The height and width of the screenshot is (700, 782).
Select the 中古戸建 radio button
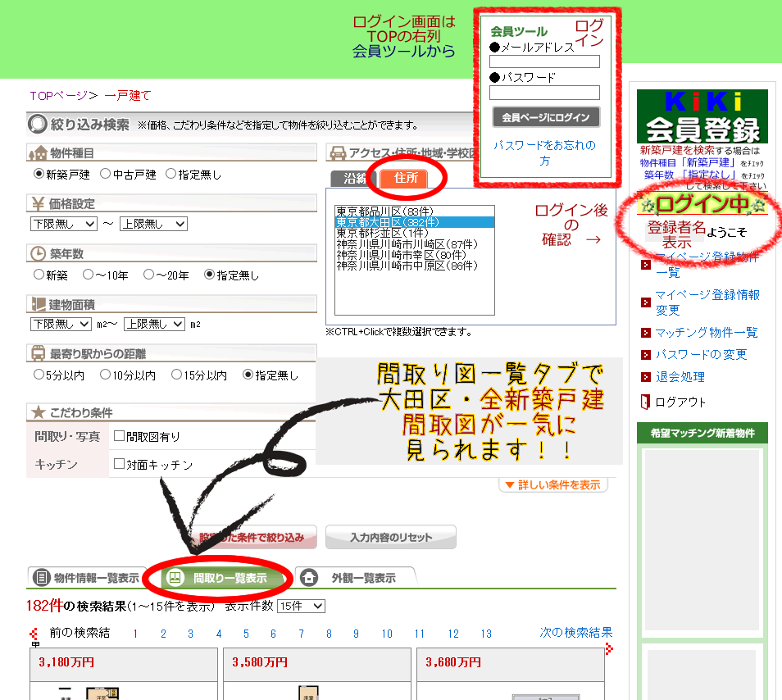(106, 174)
